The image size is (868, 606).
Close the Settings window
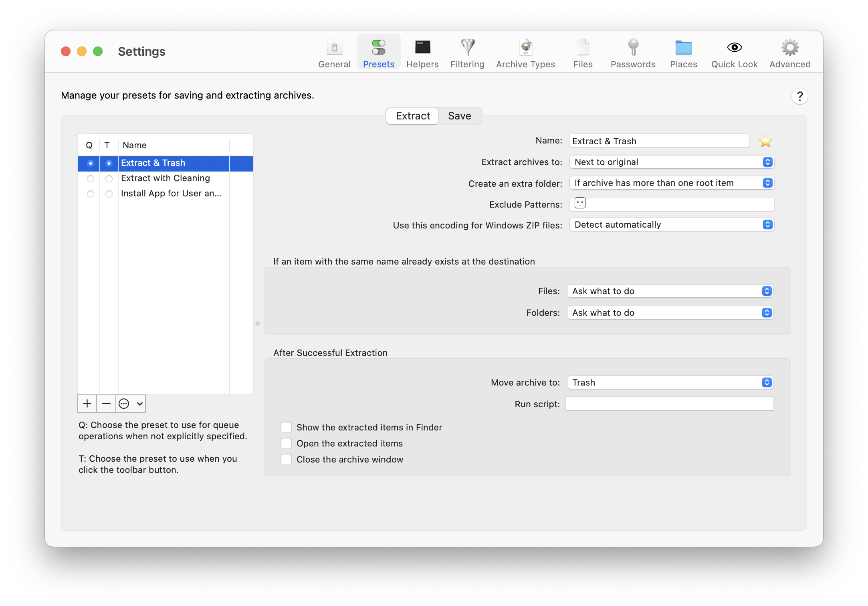click(x=66, y=51)
